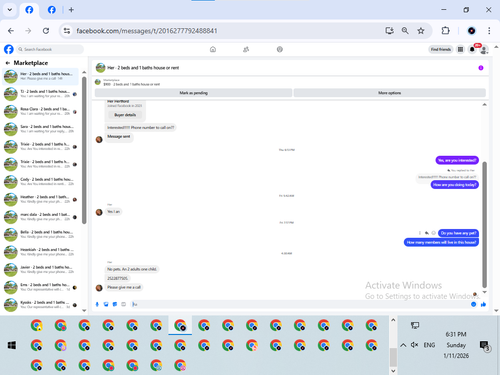Click the Buyer details button
This screenshot has width=500, height=375.
point(125,115)
